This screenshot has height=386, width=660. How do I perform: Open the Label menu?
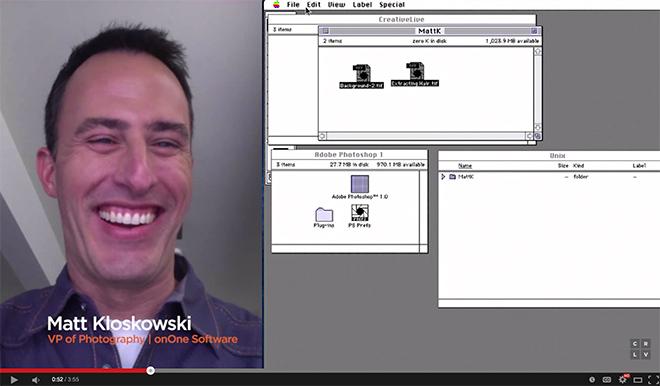[362, 5]
